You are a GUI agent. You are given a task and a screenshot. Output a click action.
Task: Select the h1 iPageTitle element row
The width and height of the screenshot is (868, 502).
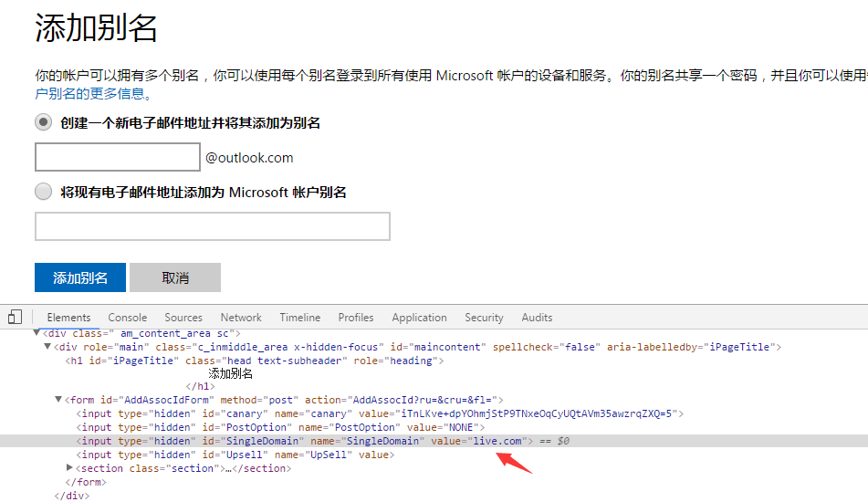pos(255,361)
